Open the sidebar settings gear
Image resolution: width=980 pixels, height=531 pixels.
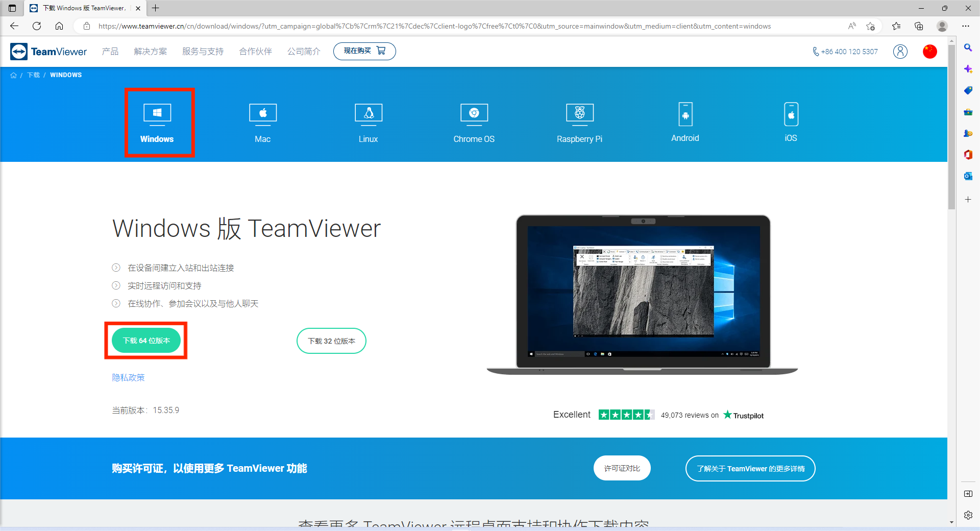point(968,515)
